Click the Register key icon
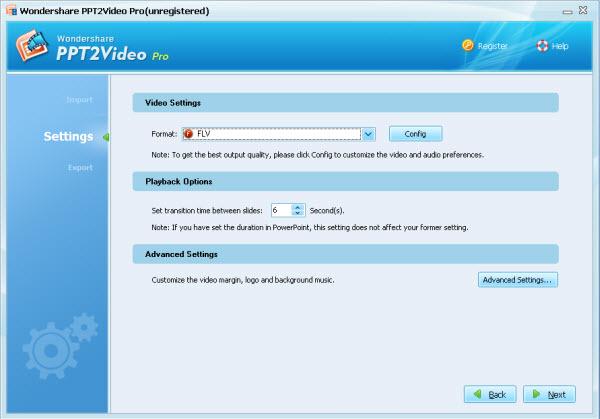600x419 pixels. coord(468,46)
